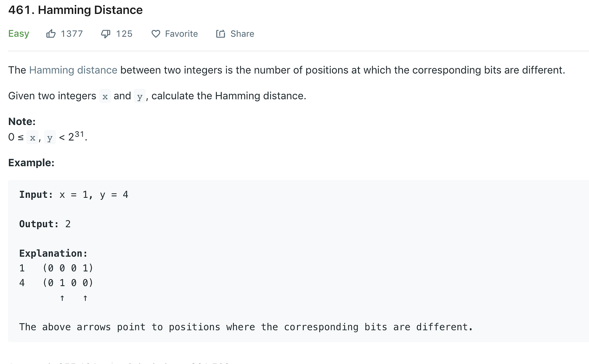Click the Example heading
Screen dimensions: 589x364
click(31, 163)
